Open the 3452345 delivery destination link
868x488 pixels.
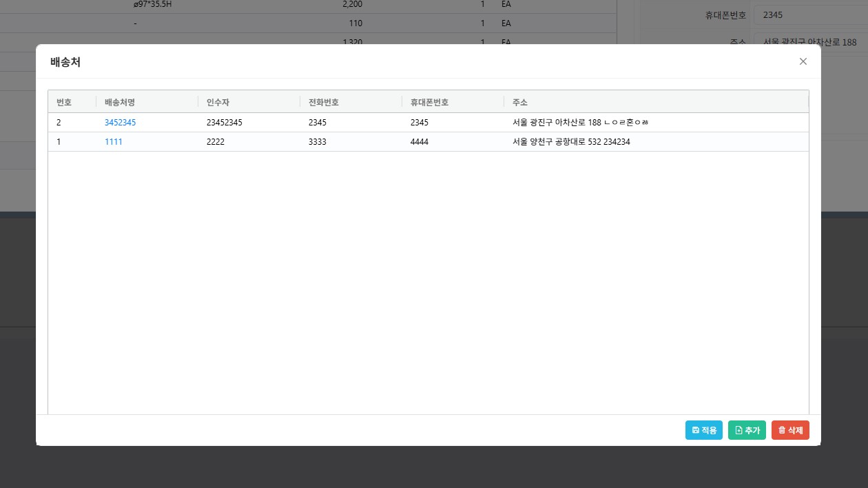120,123
